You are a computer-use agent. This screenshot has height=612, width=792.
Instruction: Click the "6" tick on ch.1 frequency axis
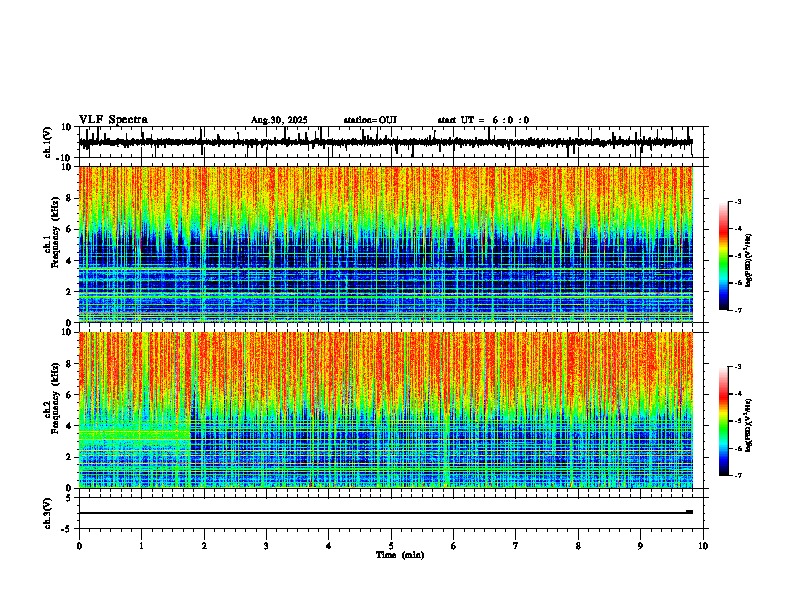pos(70,229)
